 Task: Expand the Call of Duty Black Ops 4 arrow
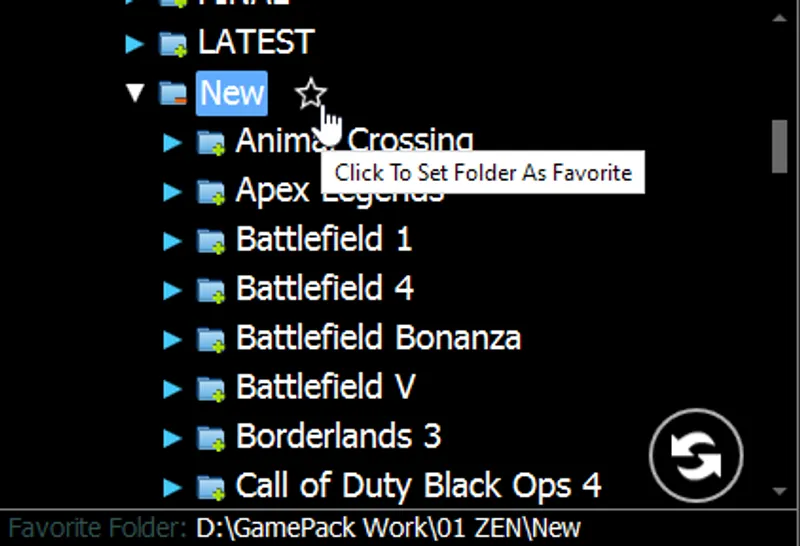[172, 487]
